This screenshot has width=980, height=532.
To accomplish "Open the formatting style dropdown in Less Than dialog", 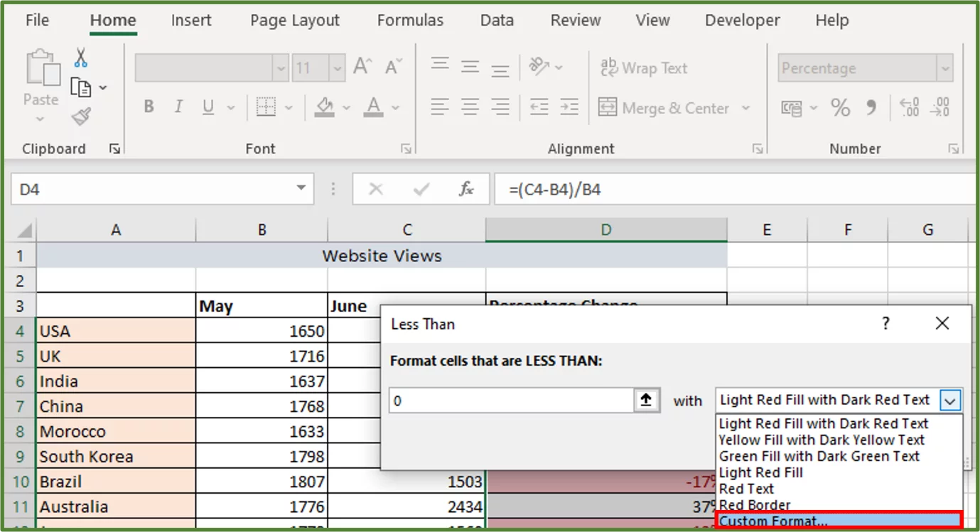I will [x=950, y=400].
